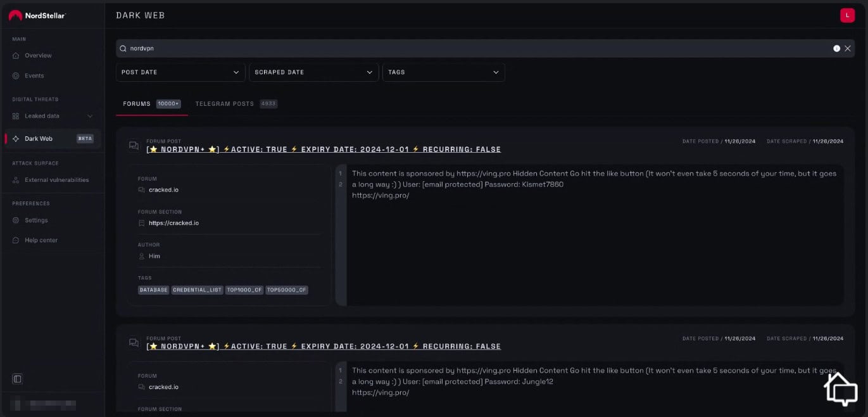Click cracked.io forum name in first post

[163, 190]
